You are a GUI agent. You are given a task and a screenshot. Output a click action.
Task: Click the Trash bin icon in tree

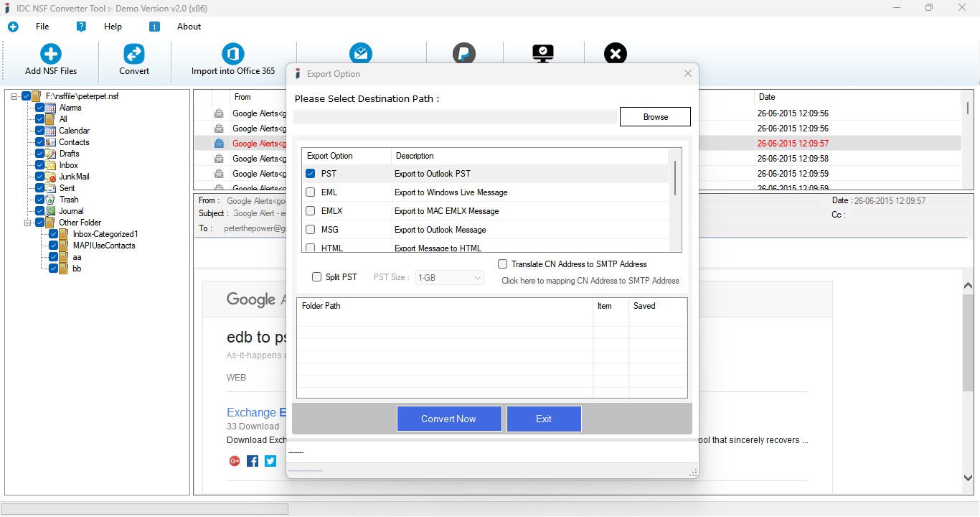pos(51,200)
